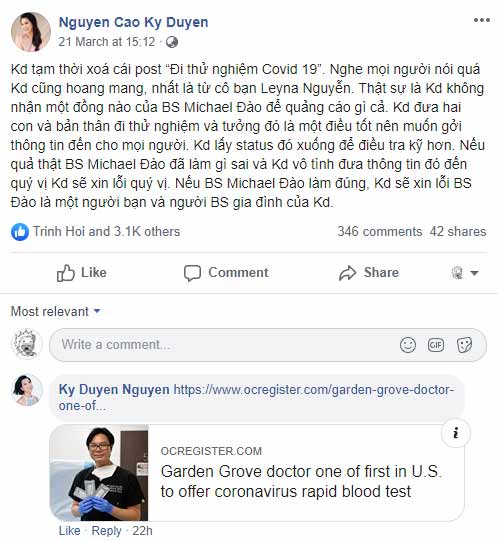Open the GIF picker in comment box
This screenshot has width=498, height=541.
(436, 345)
